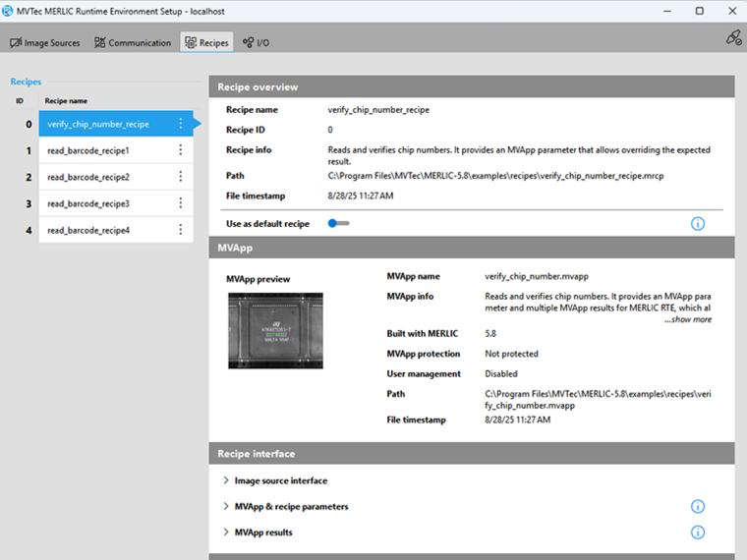Screen dimensions: 747x560
Task: Click the Not protected value
Action: click(x=511, y=354)
